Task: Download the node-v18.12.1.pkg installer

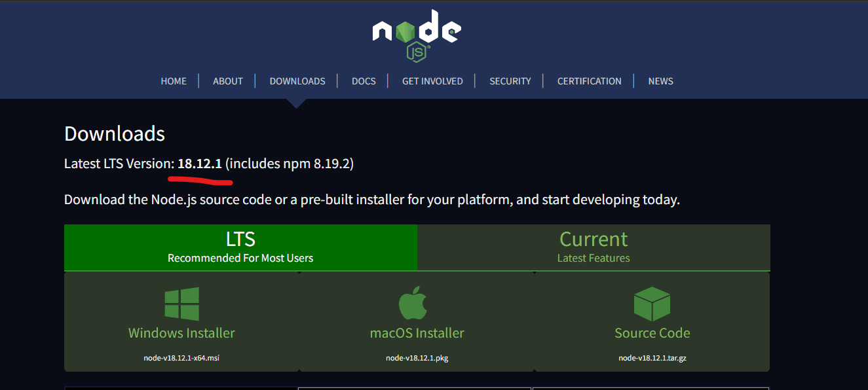Action: (x=417, y=358)
